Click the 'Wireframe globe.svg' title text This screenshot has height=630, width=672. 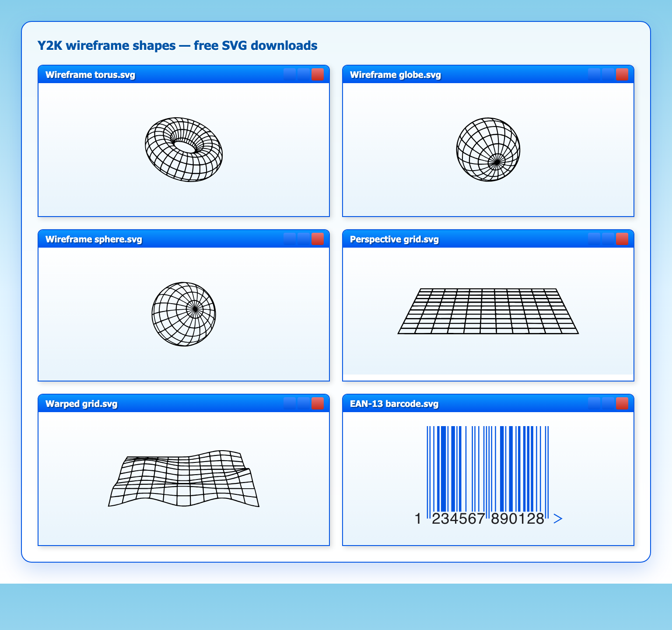[395, 75]
